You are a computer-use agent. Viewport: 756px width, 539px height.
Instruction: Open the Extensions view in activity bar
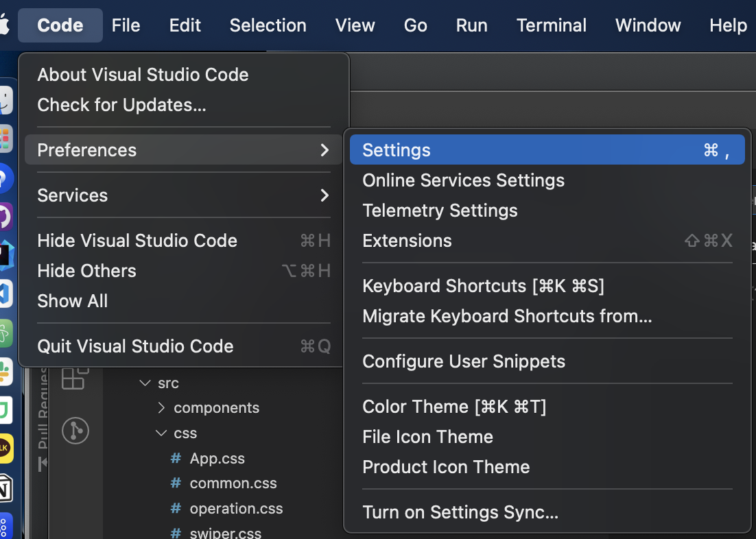tap(75, 378)
